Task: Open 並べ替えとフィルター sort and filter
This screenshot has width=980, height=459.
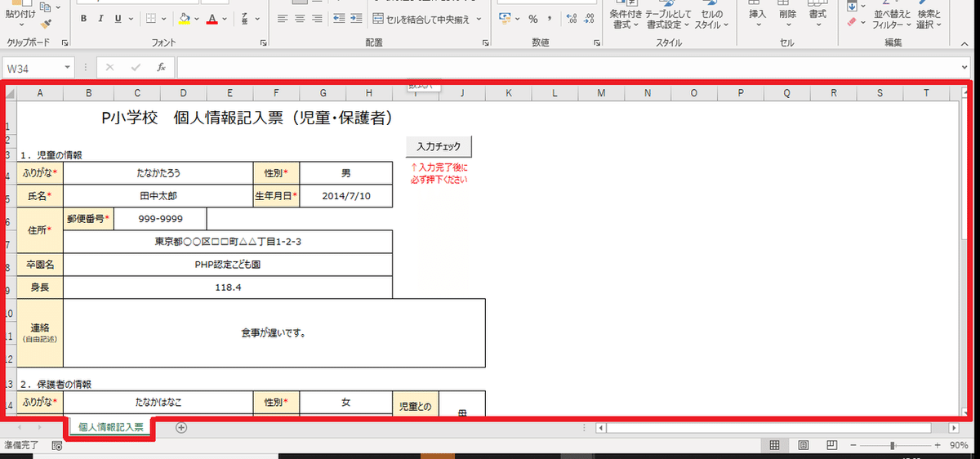Action: (890, 16)
